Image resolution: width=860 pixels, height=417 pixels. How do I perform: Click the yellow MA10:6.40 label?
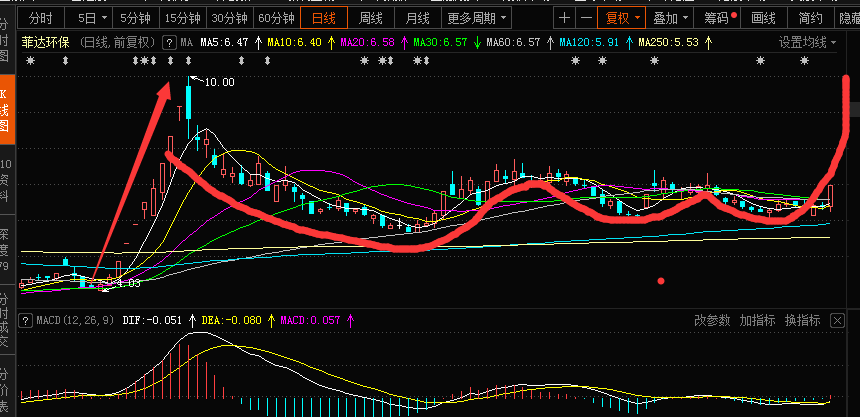tap(295, 42)
